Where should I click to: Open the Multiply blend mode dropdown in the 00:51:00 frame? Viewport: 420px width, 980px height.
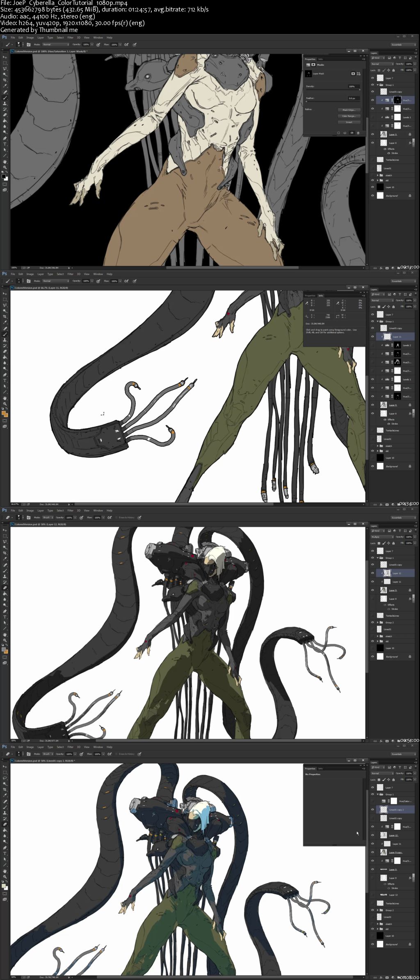[382, 537]
